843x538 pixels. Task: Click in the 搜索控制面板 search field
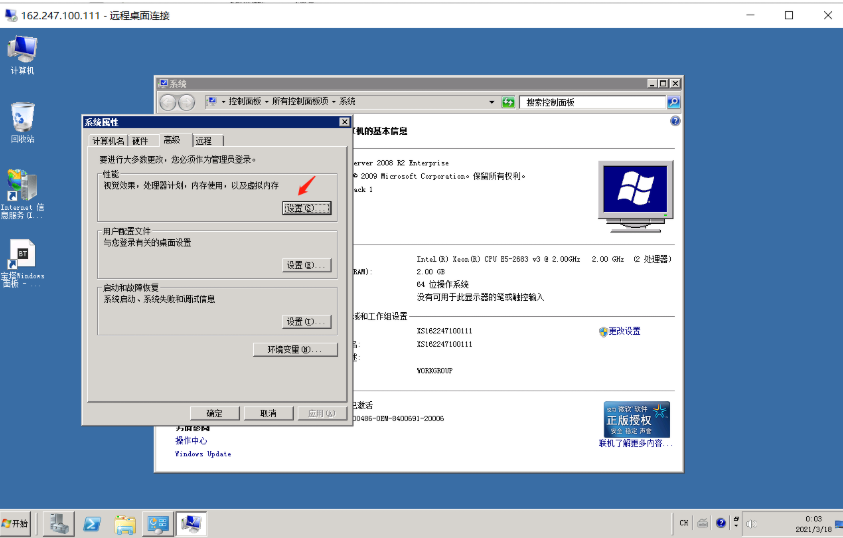(x=592, y=102)
